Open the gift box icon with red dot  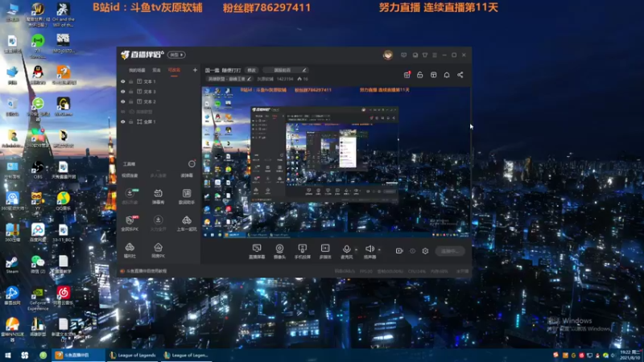[407, 75]
